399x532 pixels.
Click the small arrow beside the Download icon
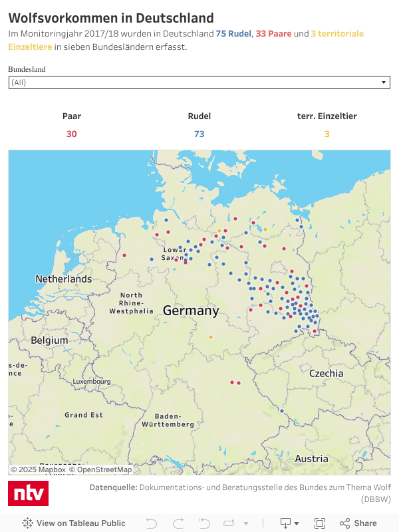[297, 523]
